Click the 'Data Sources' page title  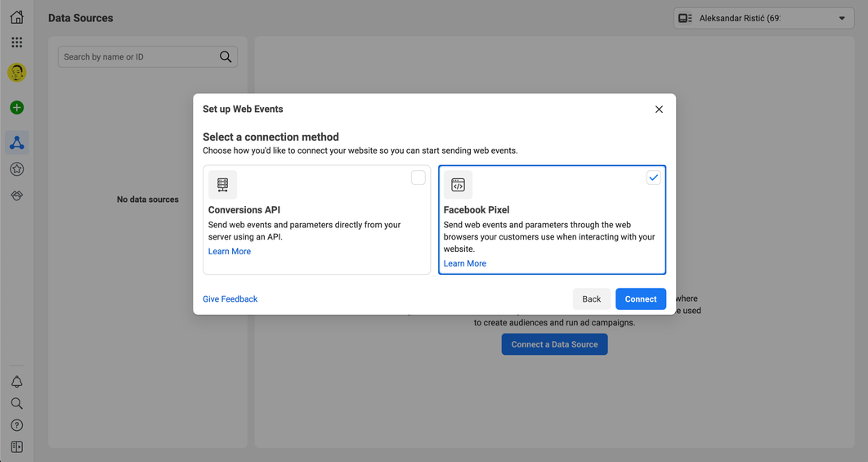tap(80, 18)
